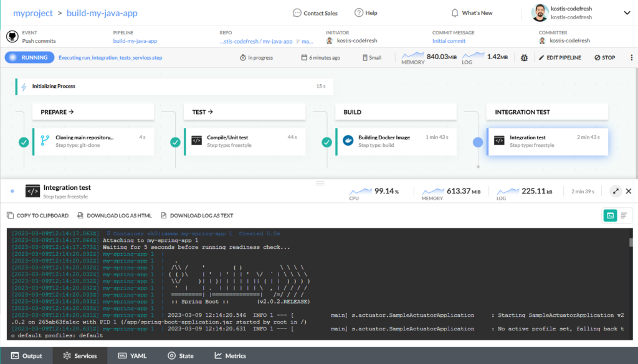
Task: Click the green checkmark of PREPARE stage
Action: [24, 142]
